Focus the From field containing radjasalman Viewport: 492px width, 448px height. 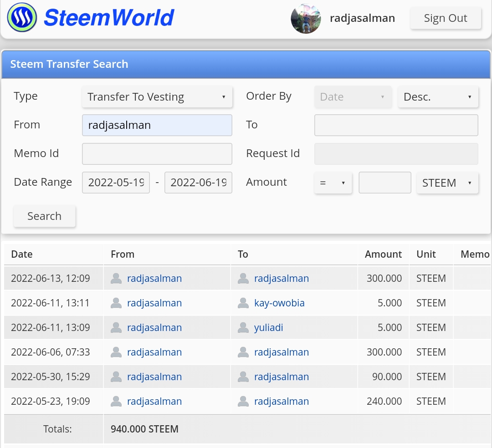(x=157, y=125)
